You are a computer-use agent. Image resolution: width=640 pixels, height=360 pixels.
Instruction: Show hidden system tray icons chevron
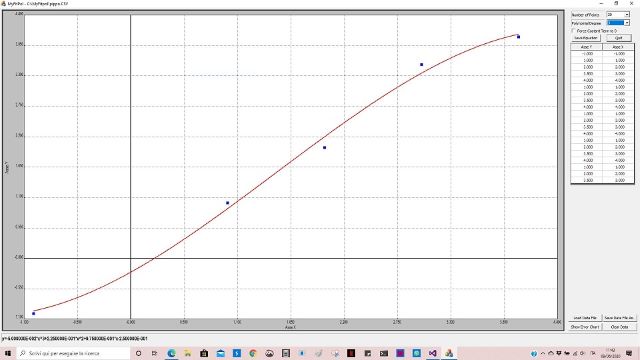[x=543, y=353]
